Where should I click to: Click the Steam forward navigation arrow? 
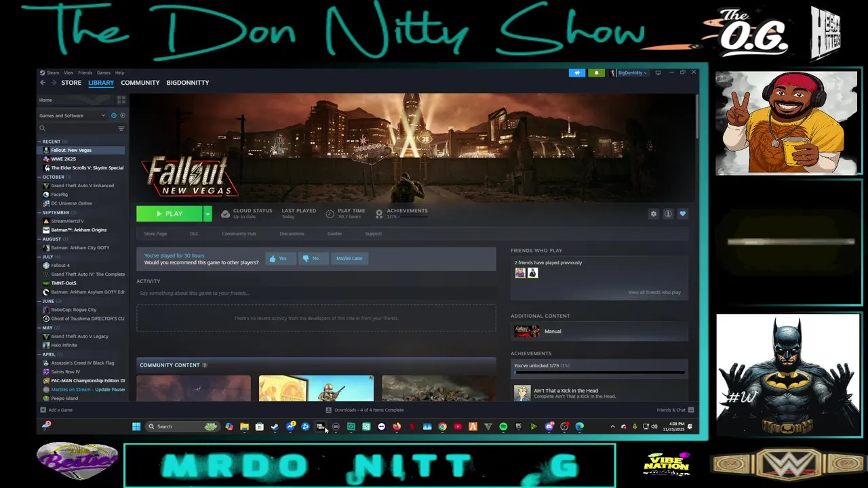tap(53, 83)
